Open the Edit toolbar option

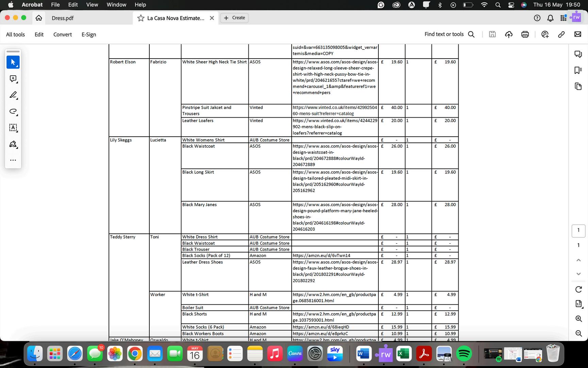pos(39,34)
